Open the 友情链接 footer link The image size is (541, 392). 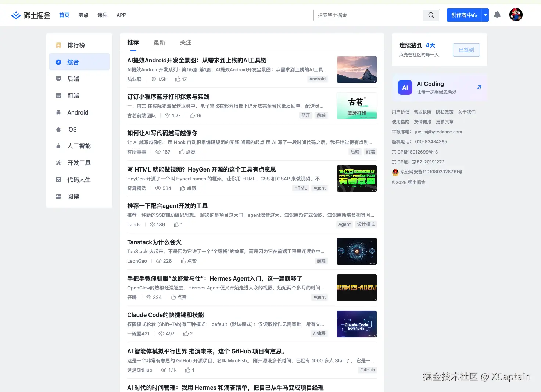[423, 122]
